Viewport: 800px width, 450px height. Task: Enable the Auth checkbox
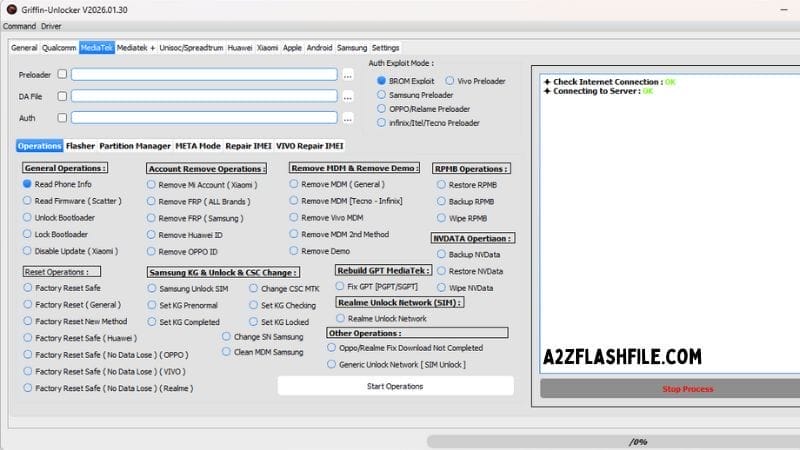coord(62,117)
